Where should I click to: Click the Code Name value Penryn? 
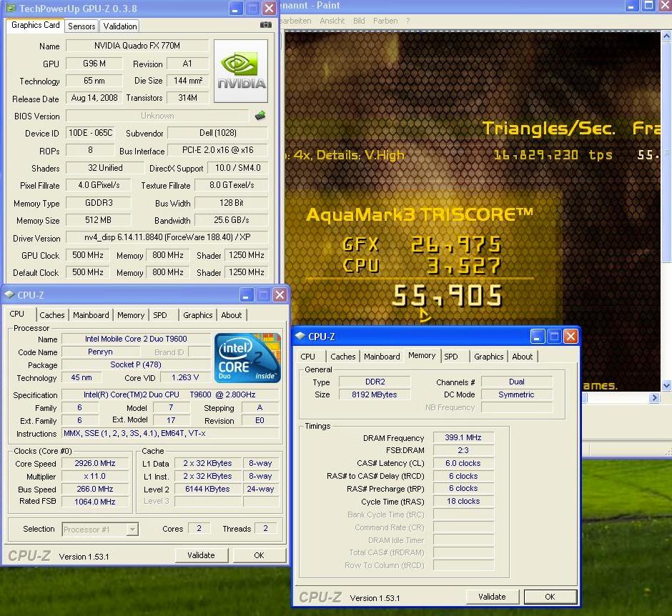point(100,352)
